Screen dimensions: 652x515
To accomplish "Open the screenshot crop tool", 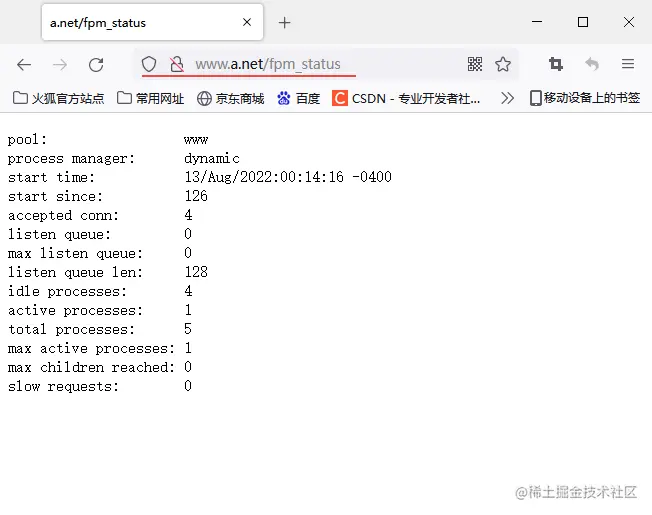I will pyautogui.click(x=556, y=64).
